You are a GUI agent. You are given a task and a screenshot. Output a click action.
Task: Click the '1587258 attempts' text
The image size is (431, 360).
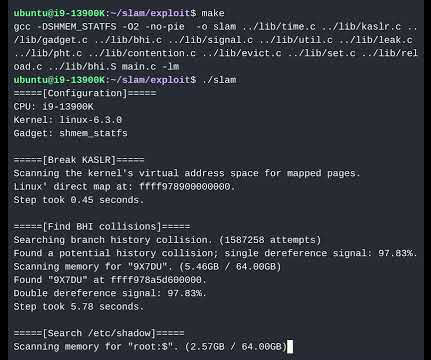(x=270, y=240)
